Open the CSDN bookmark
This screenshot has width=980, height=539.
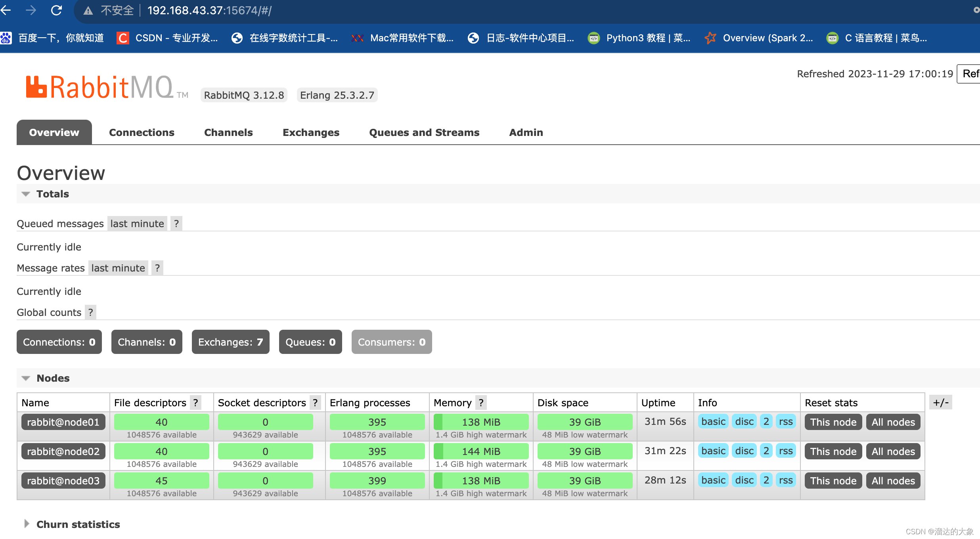(x=167, y=38)
